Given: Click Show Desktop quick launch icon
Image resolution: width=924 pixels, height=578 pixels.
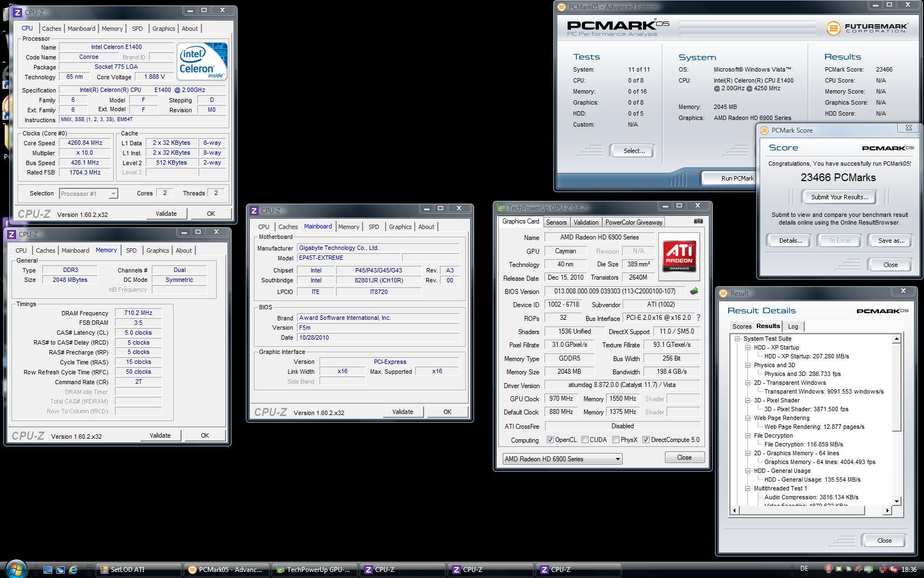Looking at the screenshot, I should click(48, 570).
